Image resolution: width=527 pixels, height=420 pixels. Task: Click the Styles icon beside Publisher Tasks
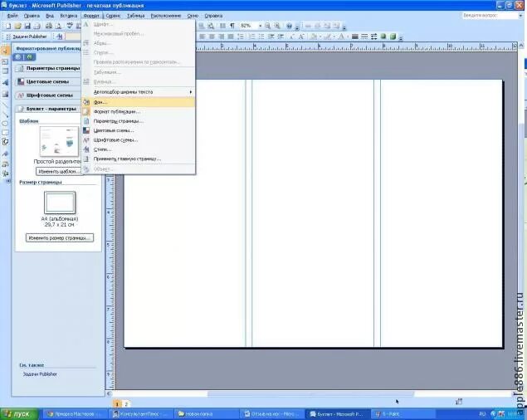[x=60, y=37]
